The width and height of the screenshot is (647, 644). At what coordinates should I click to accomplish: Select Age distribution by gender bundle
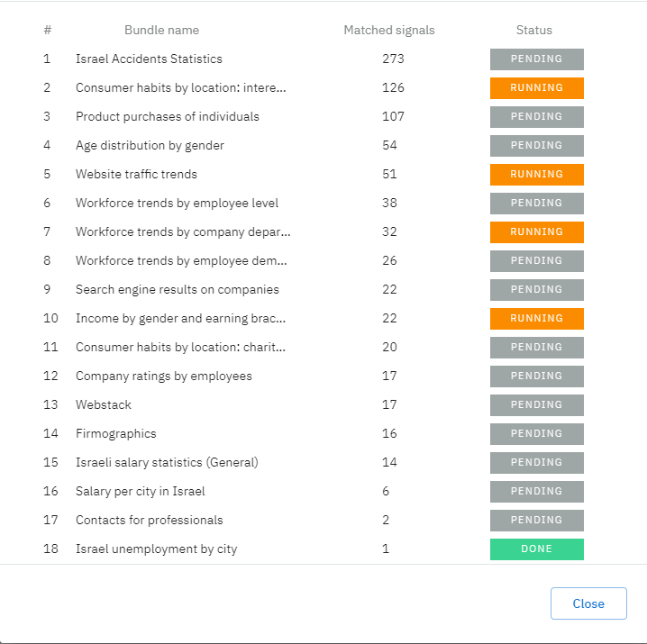coord(150,145)
